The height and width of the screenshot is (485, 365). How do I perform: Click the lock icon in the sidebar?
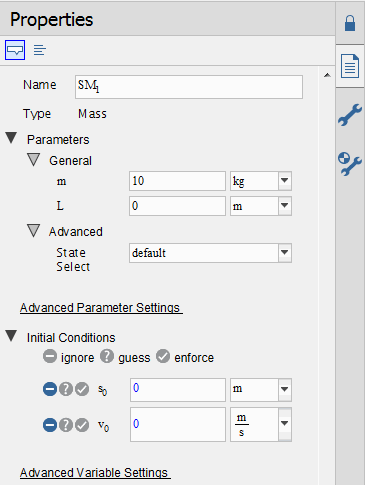pyautogui.click(x=350, y=23)
